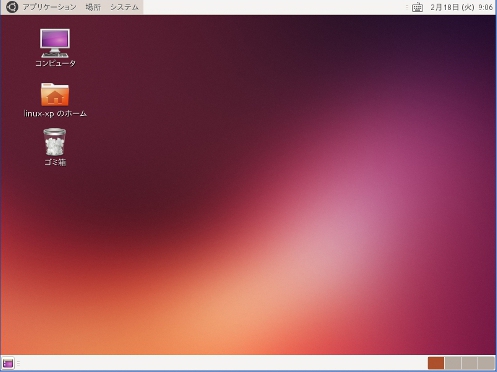Select the コンピュータ label text

[x=55, y=63]
